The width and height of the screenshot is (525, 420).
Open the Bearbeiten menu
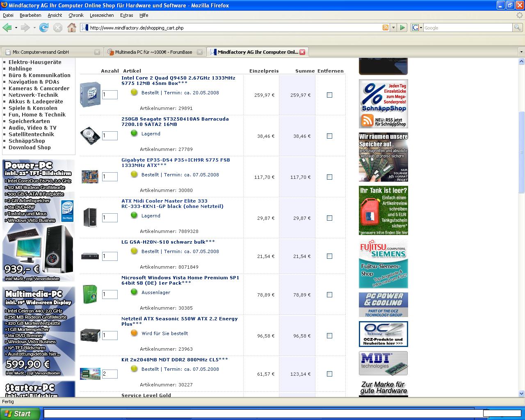30,15
